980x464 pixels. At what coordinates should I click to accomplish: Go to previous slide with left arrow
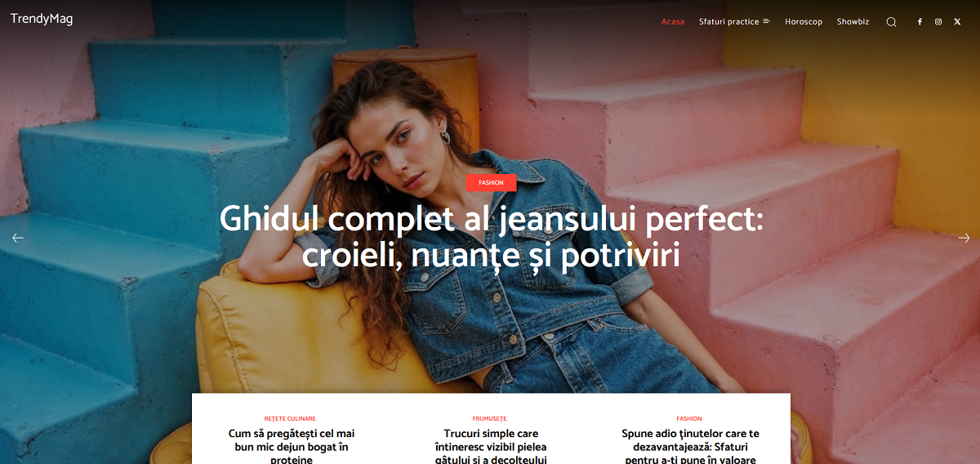point(18,238)
